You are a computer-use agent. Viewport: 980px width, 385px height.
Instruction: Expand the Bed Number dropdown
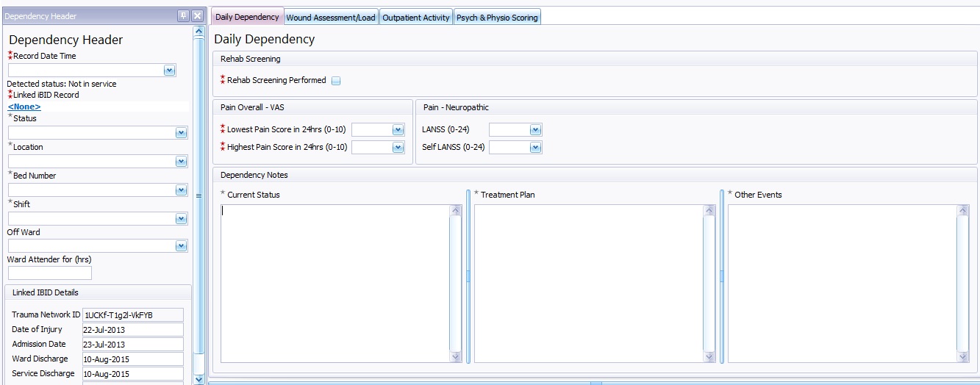tap(181, 190)
